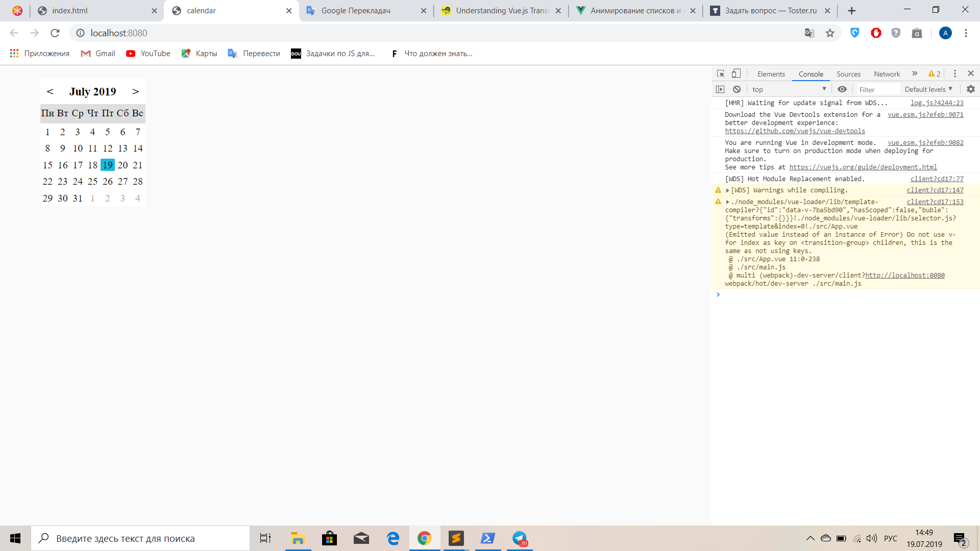This screenshot has height=551, width=980.
Task: Open Task View on the taskbar
Action: [x=265, y=538]
